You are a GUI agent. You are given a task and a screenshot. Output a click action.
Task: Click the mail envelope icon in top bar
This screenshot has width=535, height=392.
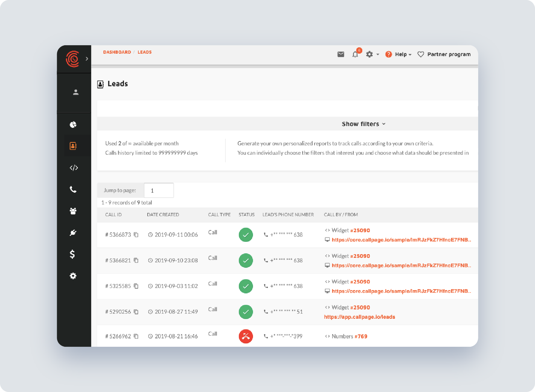coord(341,54)
